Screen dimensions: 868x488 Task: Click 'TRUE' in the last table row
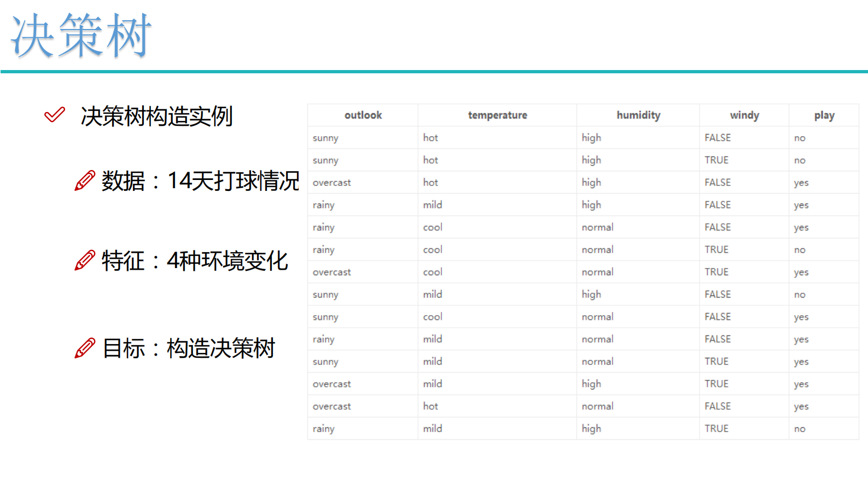click(716, 429)
